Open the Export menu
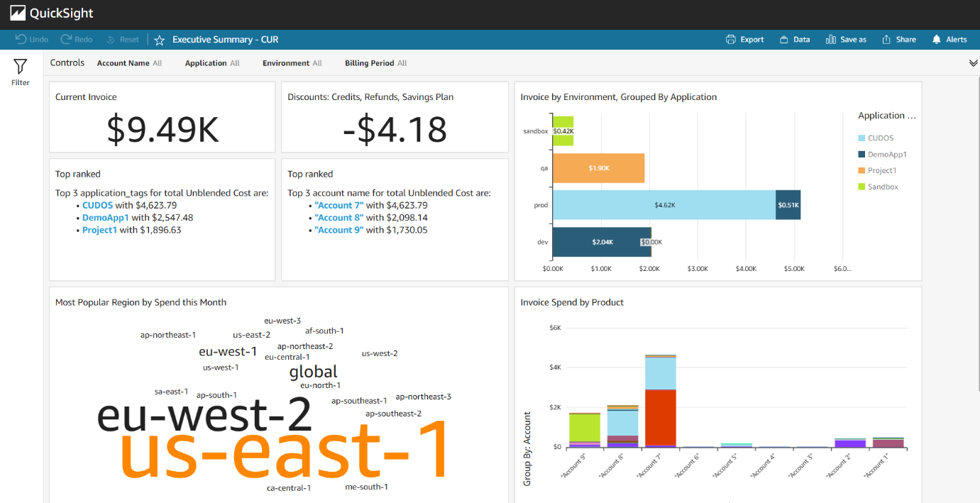The height and width of the screenshot is (503, 980). coord(744,39)
